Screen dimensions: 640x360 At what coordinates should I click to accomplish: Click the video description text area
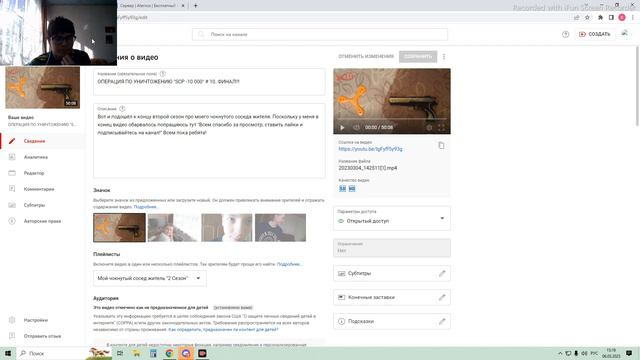point(209,141)
